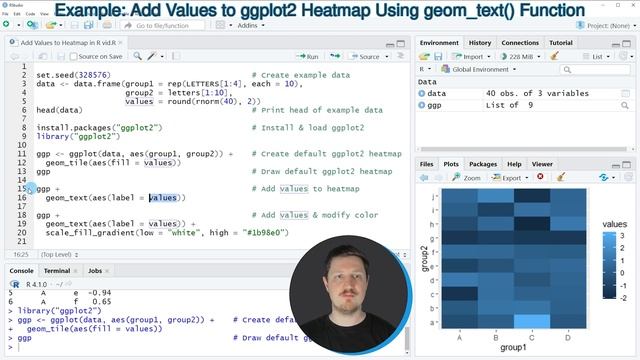Expand the ggp object blue arrow

pos(422,105)
